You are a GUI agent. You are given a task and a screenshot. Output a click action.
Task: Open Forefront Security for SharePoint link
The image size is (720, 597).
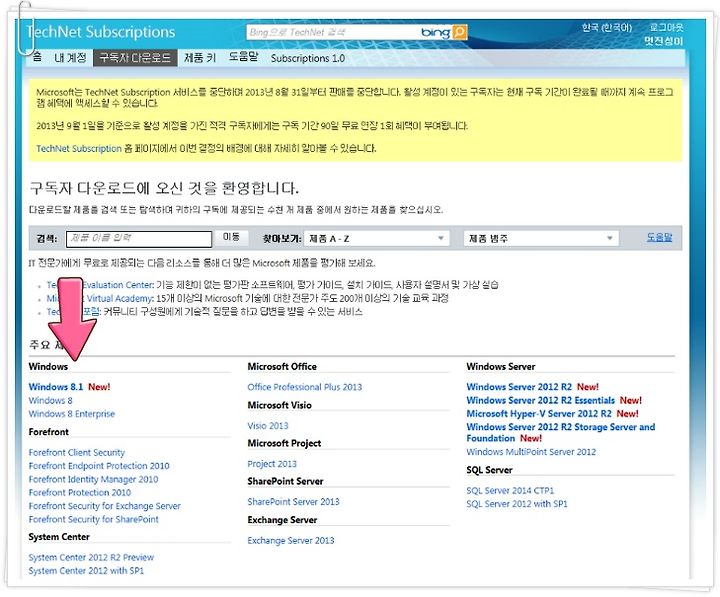point(93,519)
